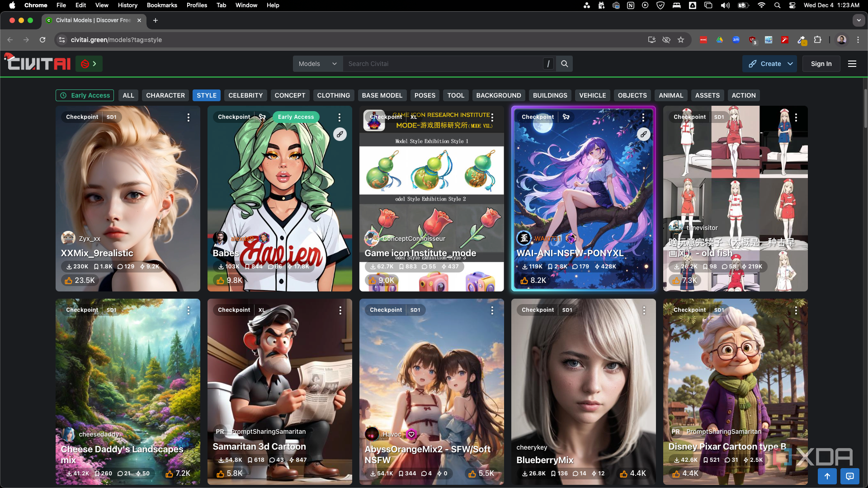
Task: Select the BASE MODEL category tab
Action: (x=382, y=95)
